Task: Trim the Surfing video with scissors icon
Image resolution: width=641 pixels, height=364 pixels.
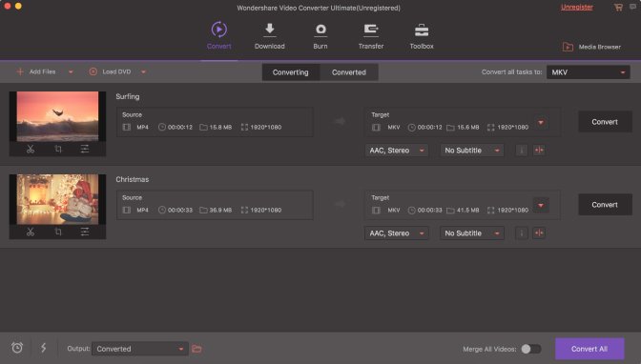Action: pyautogui.click(x=31, y=149)
